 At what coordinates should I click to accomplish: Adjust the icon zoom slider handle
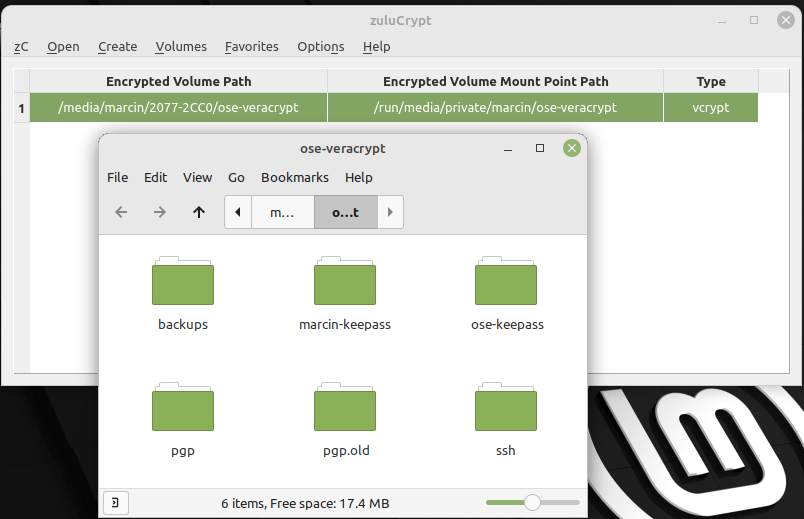coord(532,503)
